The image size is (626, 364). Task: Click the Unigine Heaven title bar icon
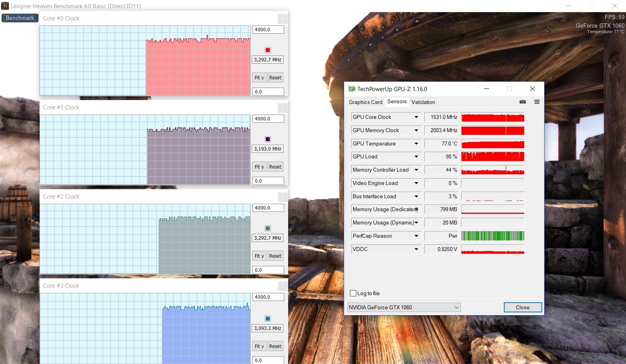click(x=5, y=6)
